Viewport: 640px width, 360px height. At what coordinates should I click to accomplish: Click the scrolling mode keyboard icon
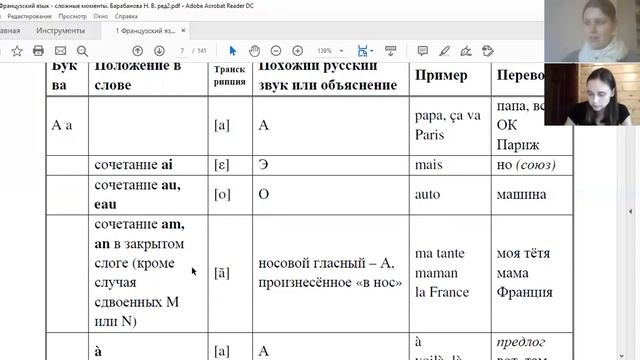pyautogui.click(x=391, y=51)
